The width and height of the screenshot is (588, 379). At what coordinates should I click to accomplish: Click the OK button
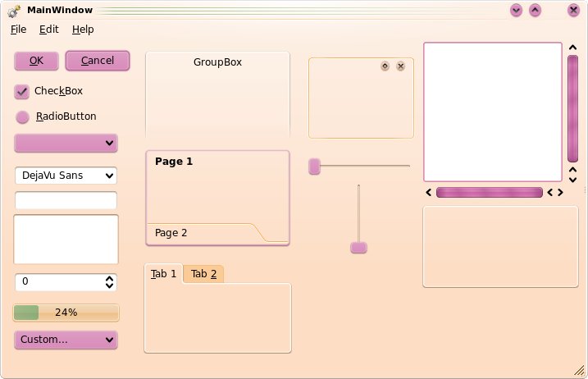[36, 61]
